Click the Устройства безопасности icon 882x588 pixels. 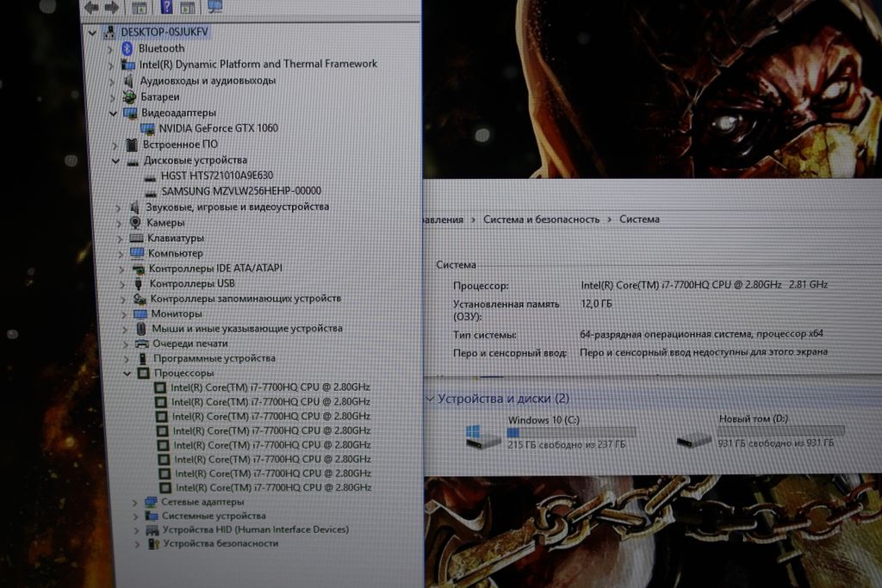pyautogui.click(x=153, y=543)
